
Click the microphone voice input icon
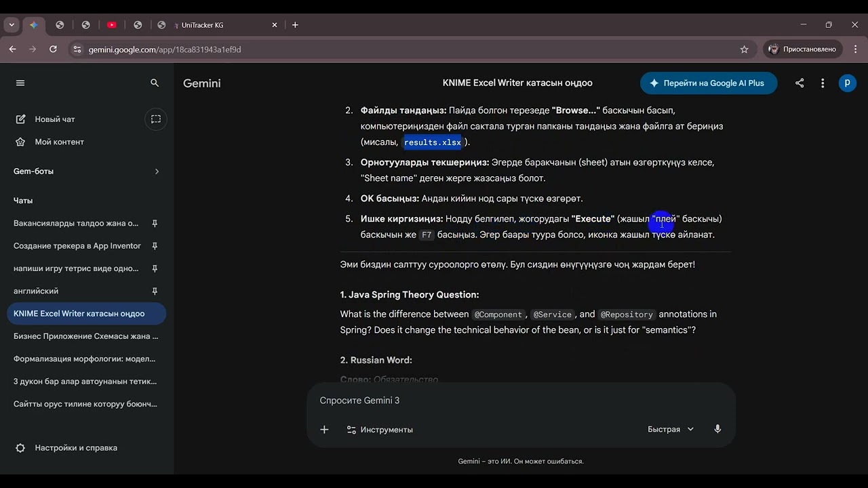pos(717,430)
